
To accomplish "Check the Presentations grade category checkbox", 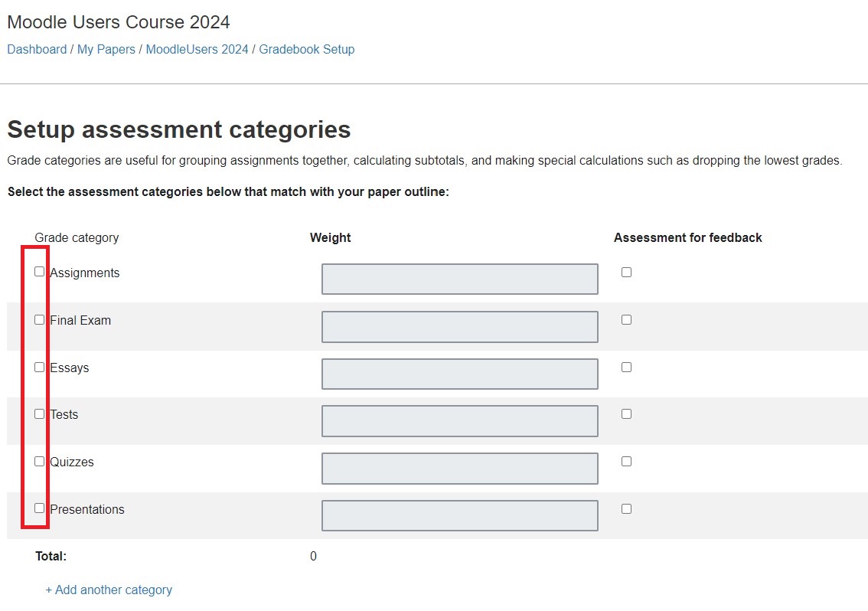I will pyautogui.click(x=39, y=508).
